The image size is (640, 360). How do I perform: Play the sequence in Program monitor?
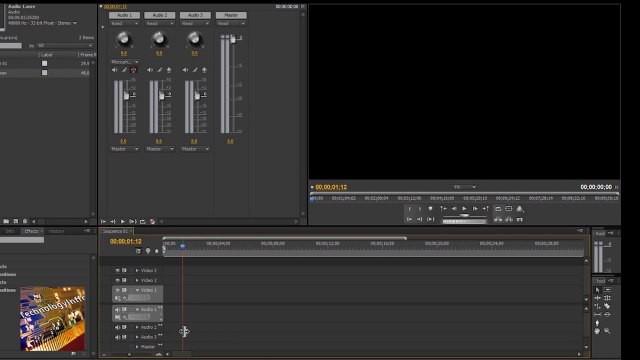coord(464,209)
